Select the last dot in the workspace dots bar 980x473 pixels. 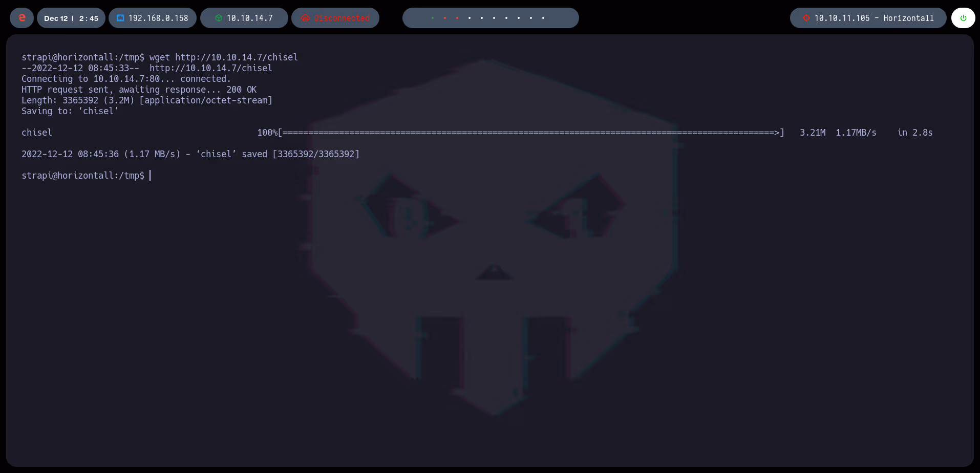(543, 18)
